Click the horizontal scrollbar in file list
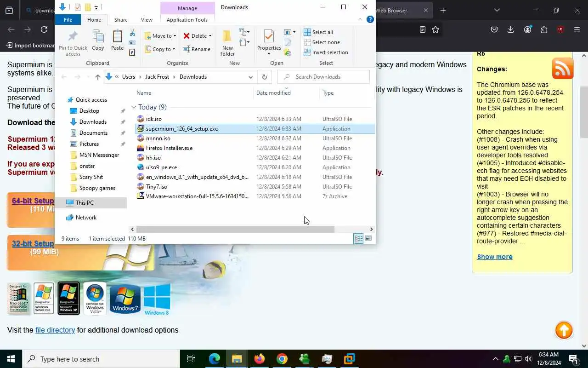Image resolution: width=588 pixels, height=368 pixels. click(x=235, y=229)
